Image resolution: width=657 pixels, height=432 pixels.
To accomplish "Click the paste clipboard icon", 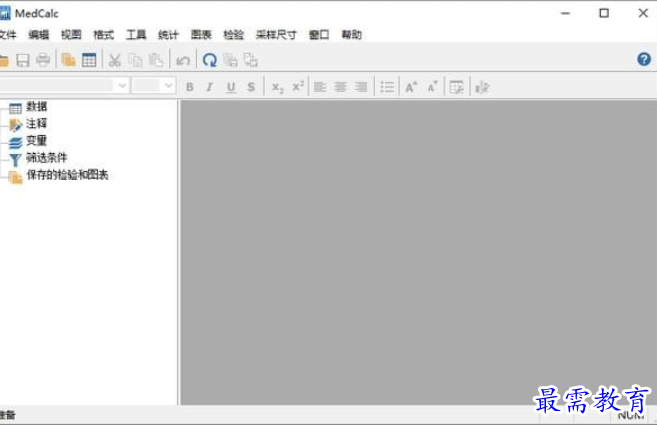I will pyautogui.click(x=156, y=61).
